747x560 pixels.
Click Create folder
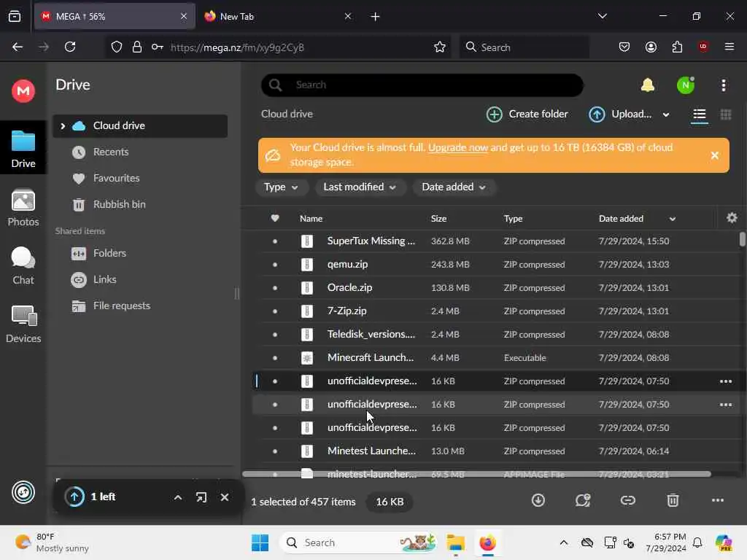527,114
